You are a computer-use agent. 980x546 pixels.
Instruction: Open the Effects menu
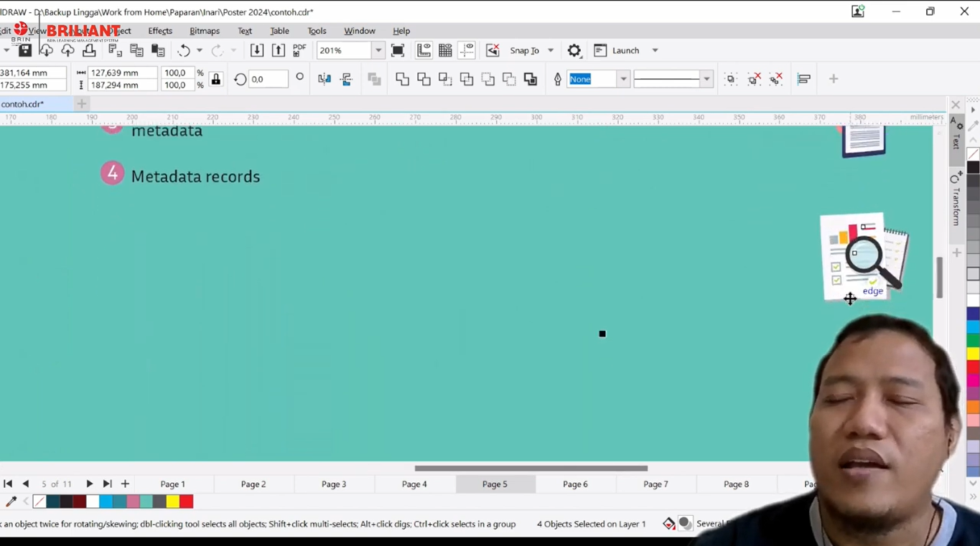click(160, 31)
